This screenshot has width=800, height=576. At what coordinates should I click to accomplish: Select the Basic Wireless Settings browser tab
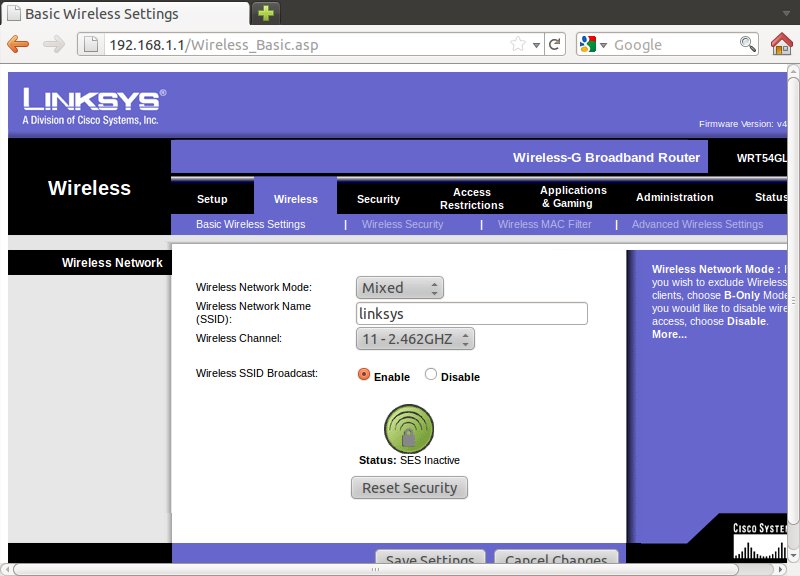pyautogui.click(x=125, y=13)
